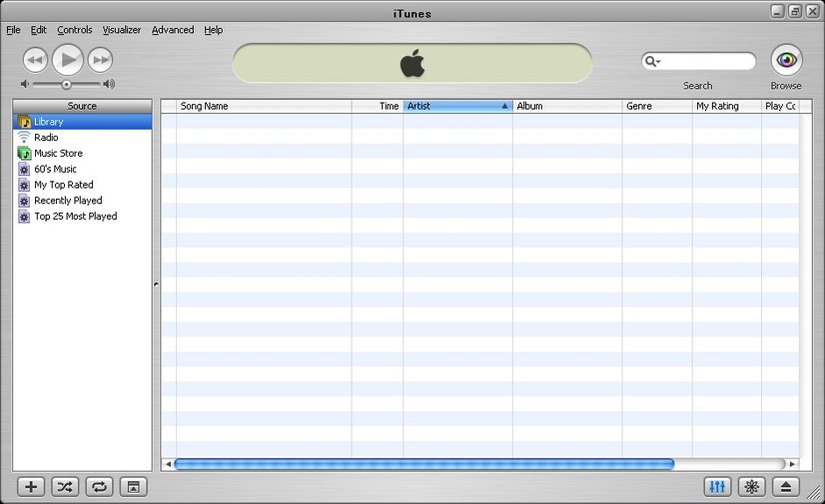Image resolution: width=825 pixels, height=504 pixels.
Task: Show or hide song artwork panel
Action: coord(134,487)
